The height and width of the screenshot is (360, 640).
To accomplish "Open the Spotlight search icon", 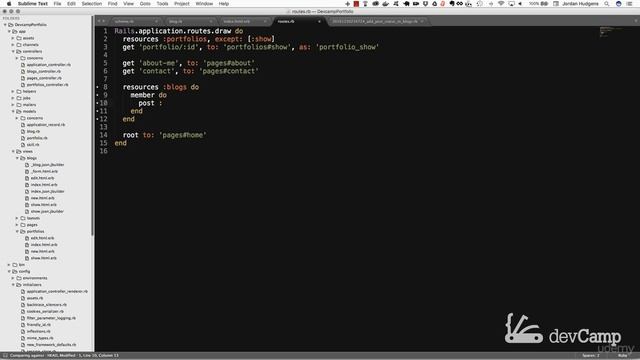I will point(607,4).
